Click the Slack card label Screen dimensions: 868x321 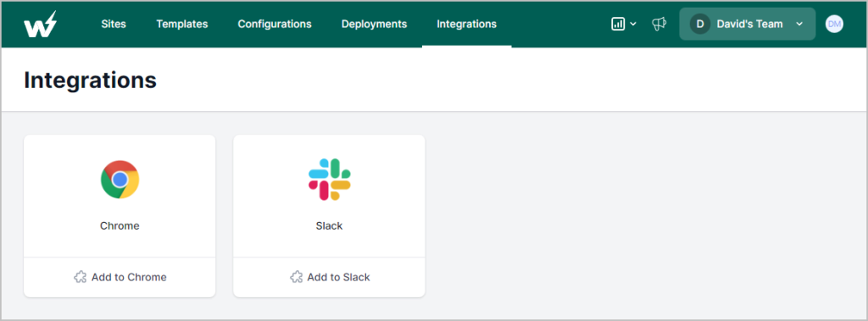[x=330, y=226]
